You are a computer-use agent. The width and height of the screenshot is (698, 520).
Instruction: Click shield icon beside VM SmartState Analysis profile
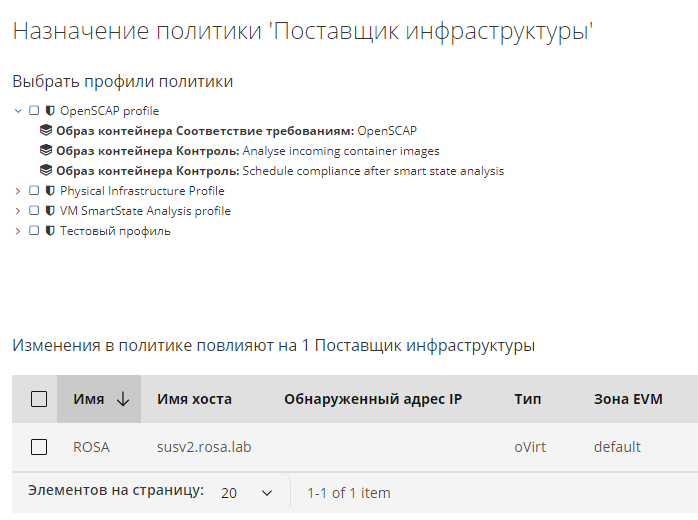(x=50, y=211)
